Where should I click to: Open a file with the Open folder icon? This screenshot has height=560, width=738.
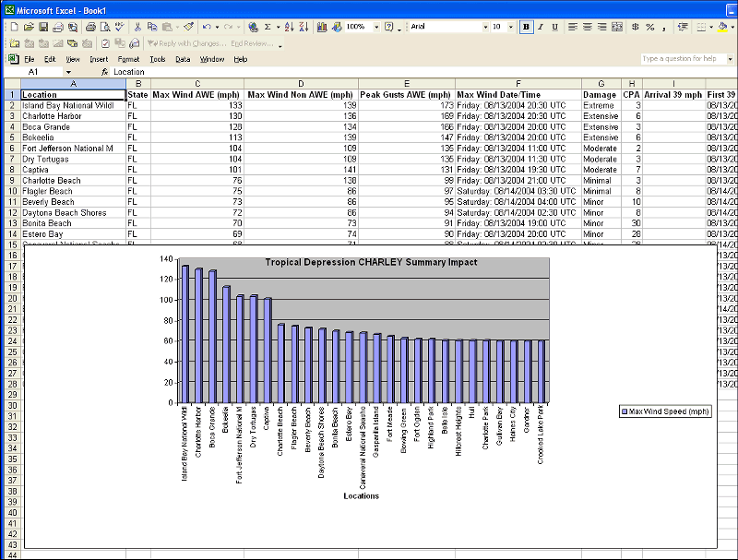30,28
